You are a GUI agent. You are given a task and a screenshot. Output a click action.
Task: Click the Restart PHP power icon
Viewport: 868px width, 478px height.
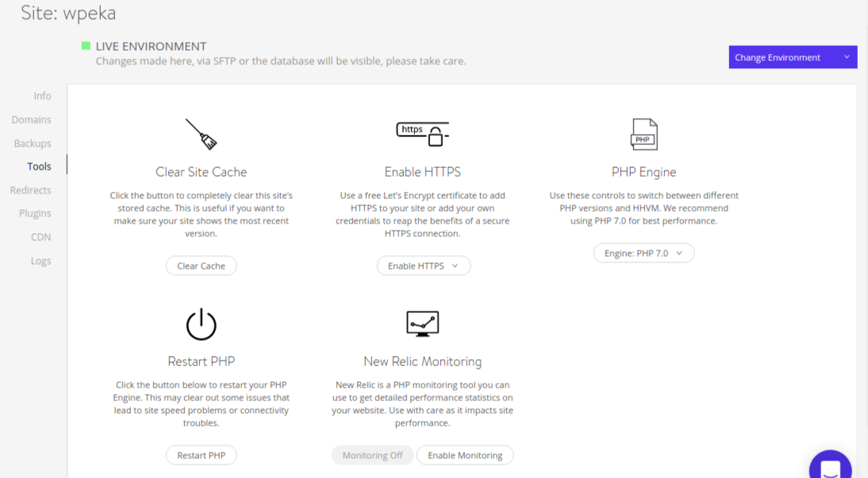(x=201, y=323)
